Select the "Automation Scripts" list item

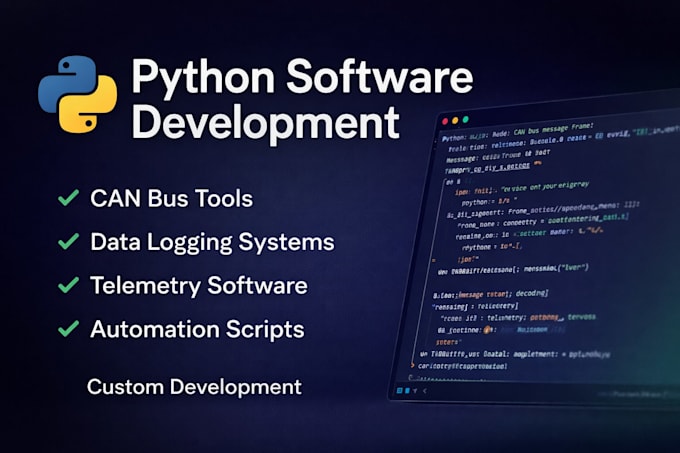coord(197,329)
